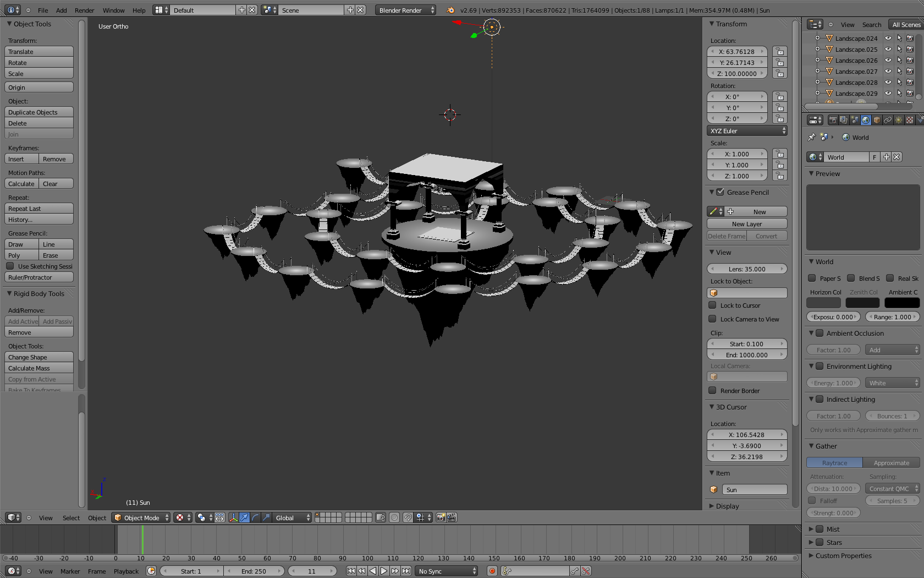The height and width of the screenshot is (578, 924).
Task: Open the Constraints properties tab (chain icon)
Action: coord(888,120)
